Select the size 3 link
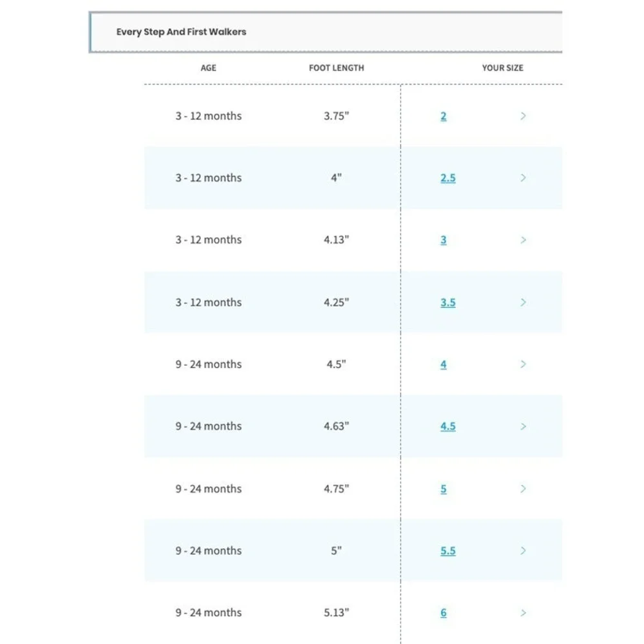This screenshot has width=644, height=644. (x=444, y=240)
